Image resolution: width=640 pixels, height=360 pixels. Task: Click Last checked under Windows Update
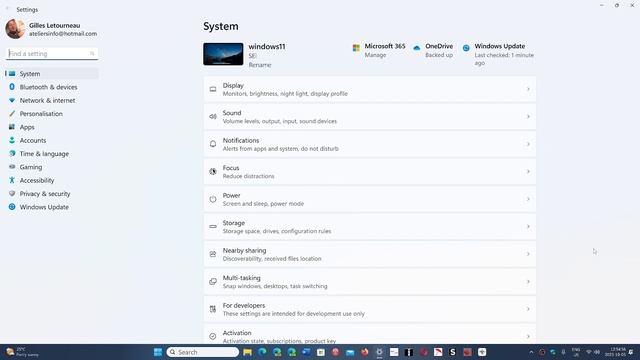(504, 59)
